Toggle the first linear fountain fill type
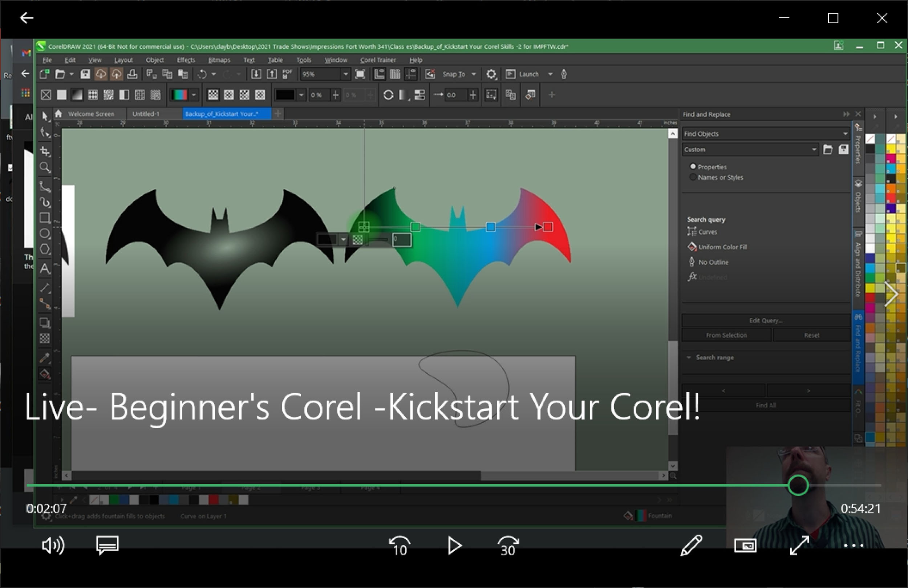This screenshot has width=908, height=588. pos(213,95)
